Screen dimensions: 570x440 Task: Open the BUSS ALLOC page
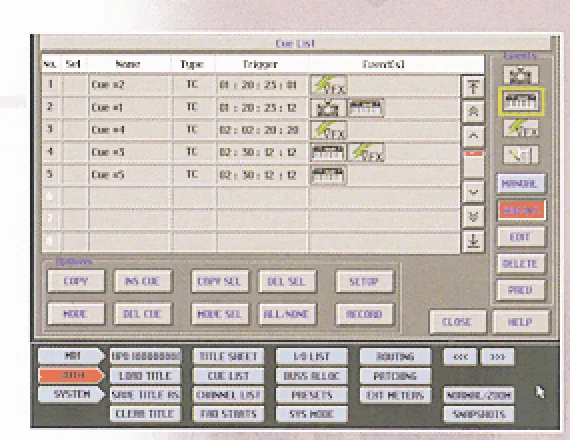312,376
